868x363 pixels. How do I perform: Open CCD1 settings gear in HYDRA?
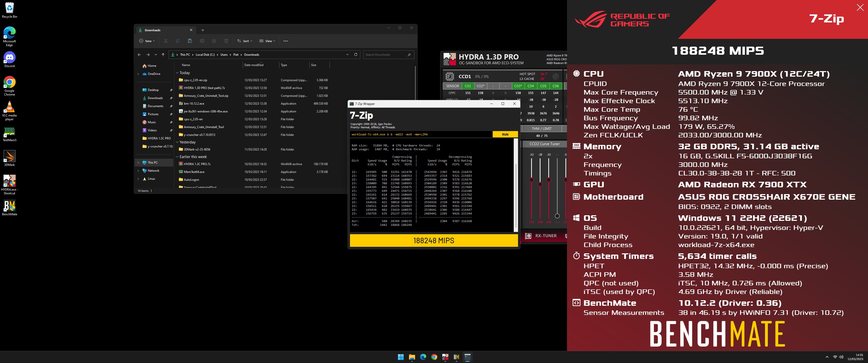click(x=555, y=76)
